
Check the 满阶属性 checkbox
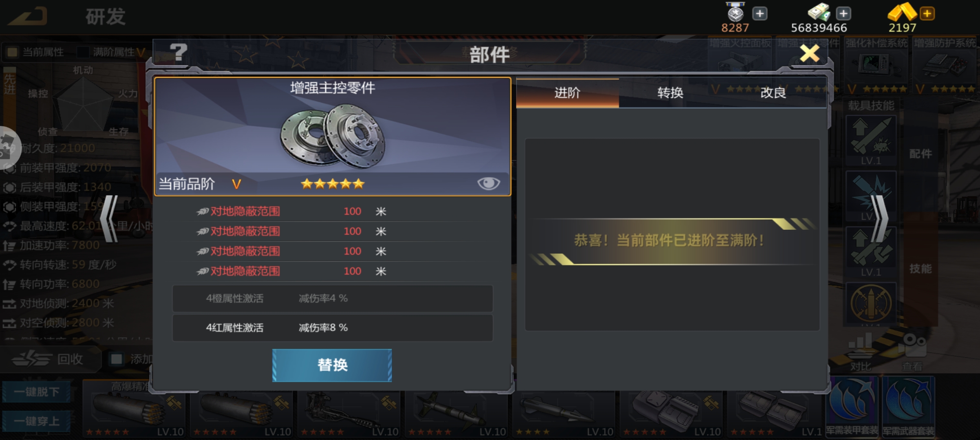[83, 52]
